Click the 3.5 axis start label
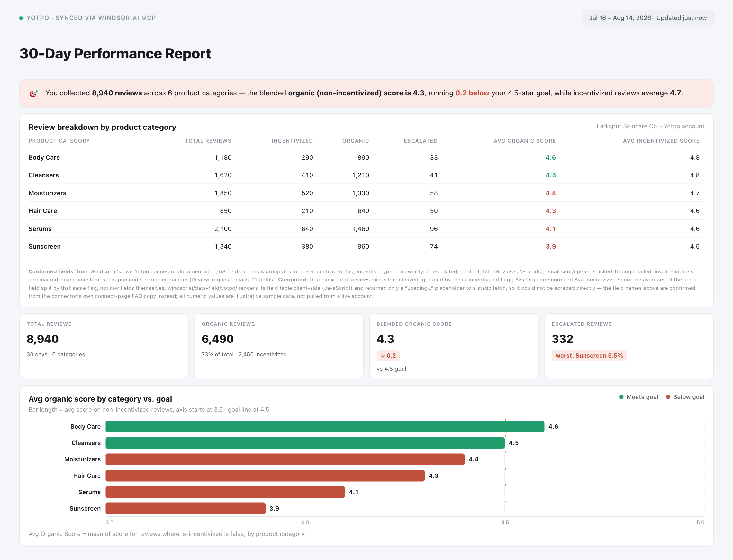Image resolution: width=733 pixels, height=560 pixels. click(x=109, y=522)
